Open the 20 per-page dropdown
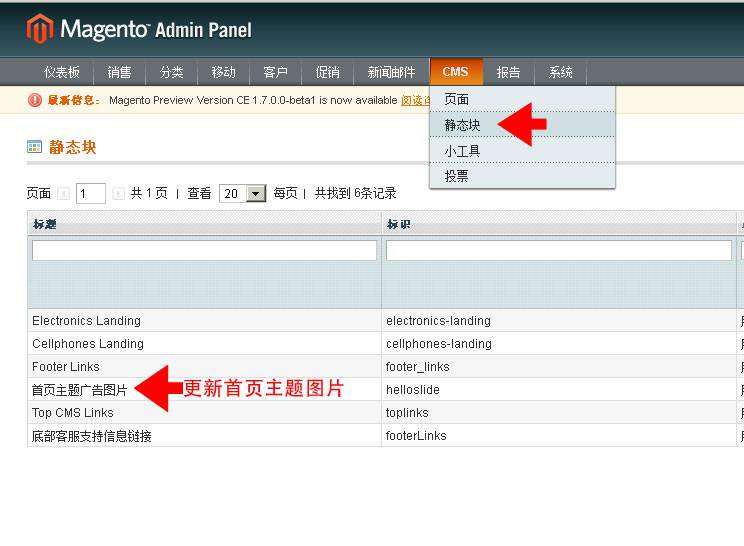744x546 pixels. coord(242,194)
